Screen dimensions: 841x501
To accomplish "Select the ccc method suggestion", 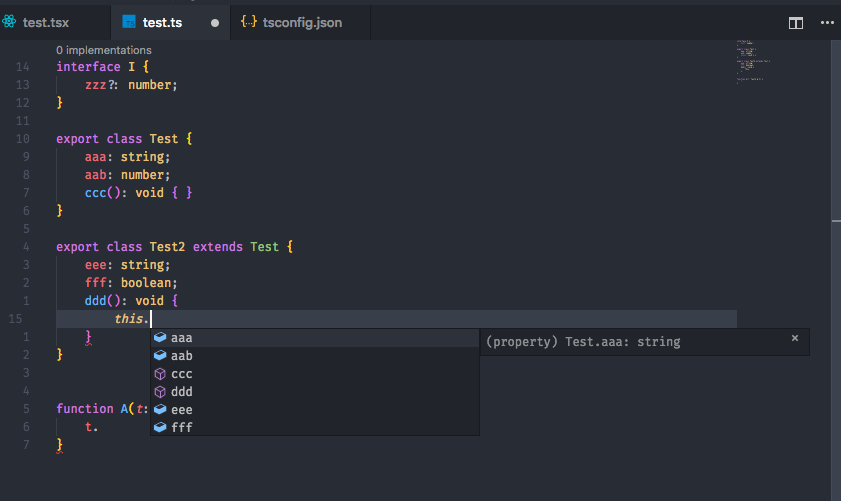I will (315, 374).
